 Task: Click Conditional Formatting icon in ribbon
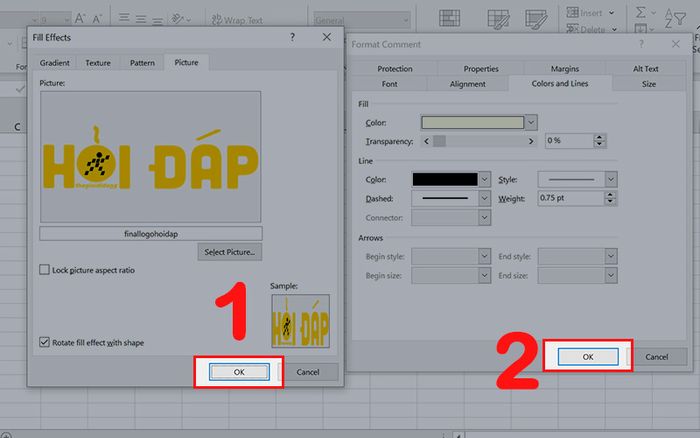click(x=449, y=18)
